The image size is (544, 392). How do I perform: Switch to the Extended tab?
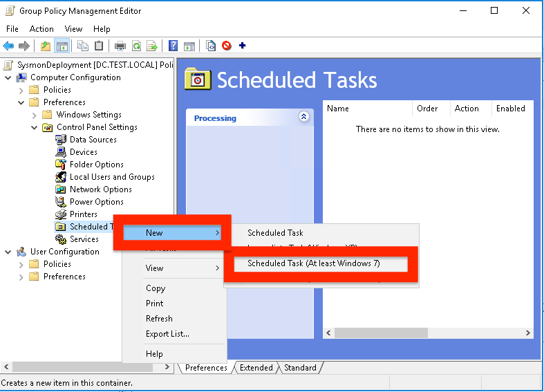coord(256,368)
